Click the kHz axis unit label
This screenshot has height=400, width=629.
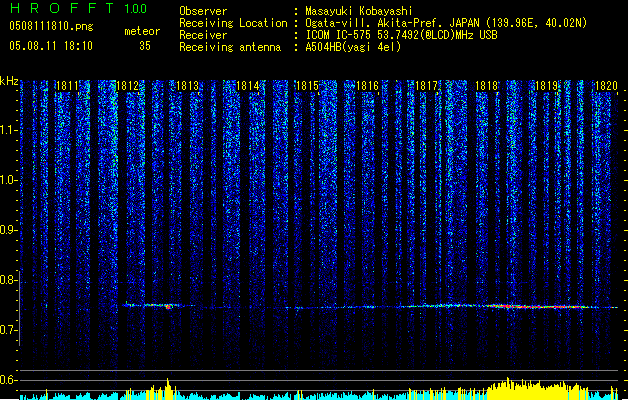[9, 81]
